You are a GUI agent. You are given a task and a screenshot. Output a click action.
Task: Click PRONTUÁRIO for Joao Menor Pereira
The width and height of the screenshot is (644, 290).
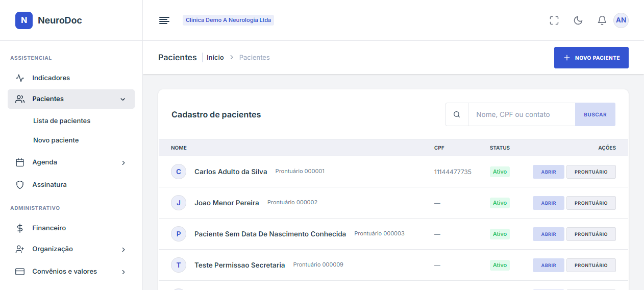point(591,203)
